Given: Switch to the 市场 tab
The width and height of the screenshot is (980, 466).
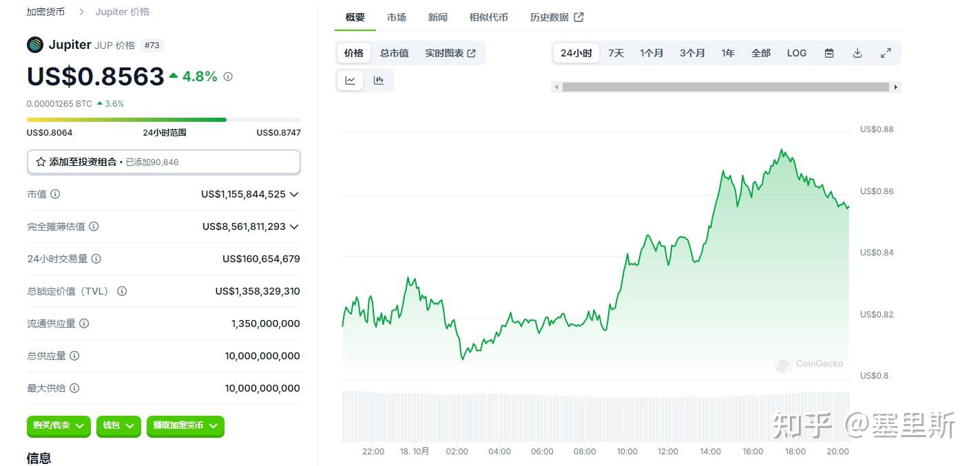Looking at the screenshot, I should pyautogui.click(x=396, y=17).
